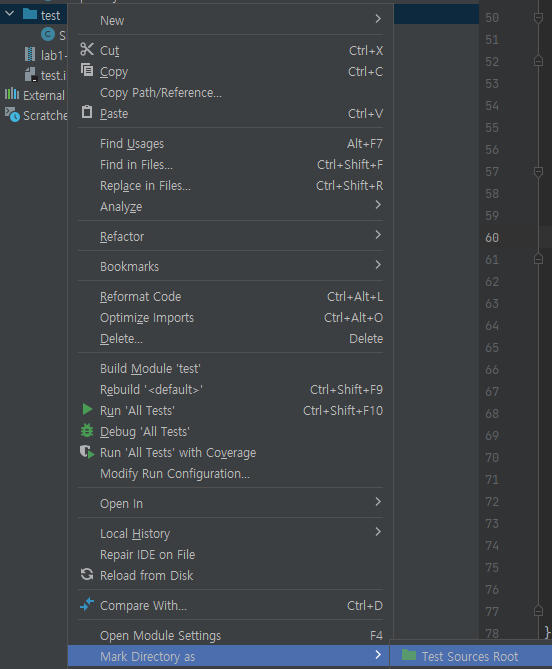Click the test folder icon in project tree
Screen dimensions: 552x669
point(30,14)
